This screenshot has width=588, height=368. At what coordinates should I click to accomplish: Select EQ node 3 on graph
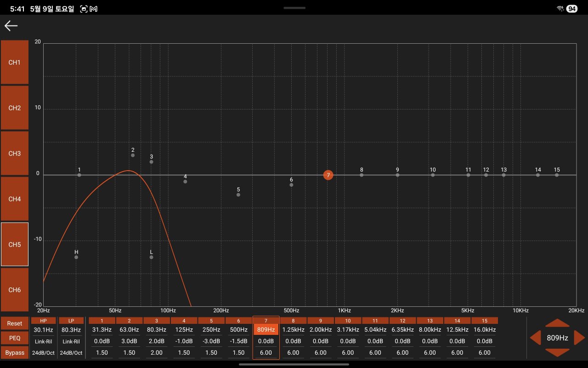[151, 162]
